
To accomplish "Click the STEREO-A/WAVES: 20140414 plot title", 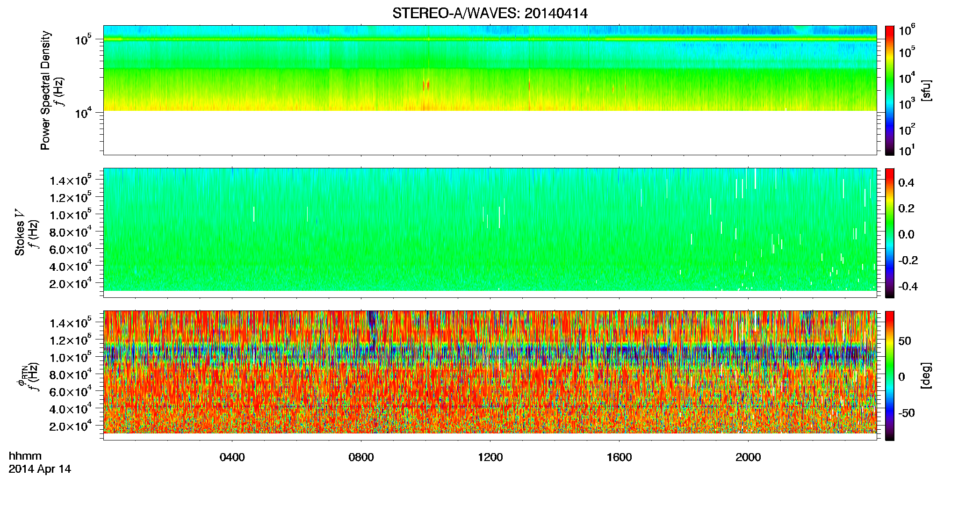I will (x=490, y=14).
